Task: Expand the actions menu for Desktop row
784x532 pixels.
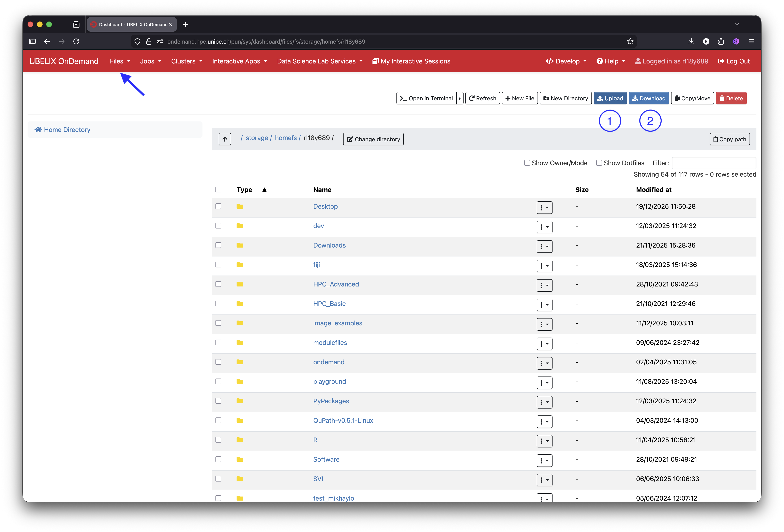Action: (544, 207)
